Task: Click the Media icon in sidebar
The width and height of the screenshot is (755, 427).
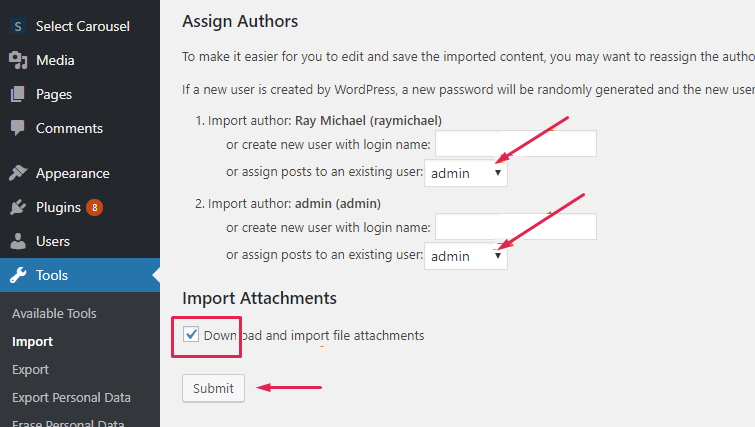Action: click(18, 60)
